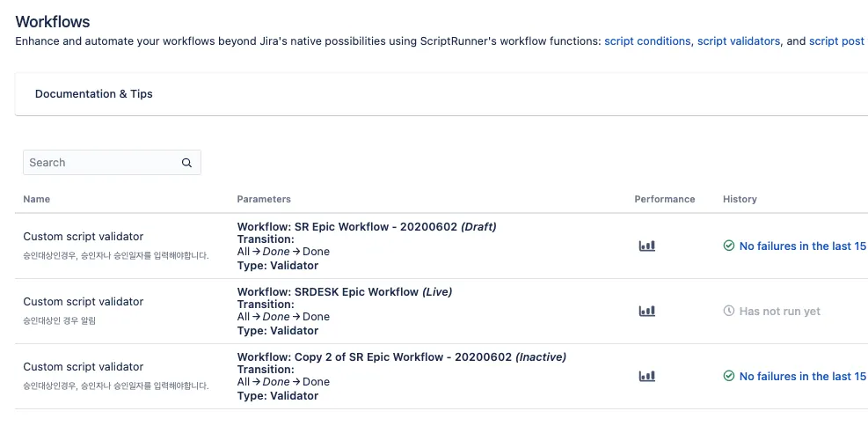Select validator for Copy 2 of SR Epic Workflow
This screenshot has height=426, width=868.
[83, 367]
